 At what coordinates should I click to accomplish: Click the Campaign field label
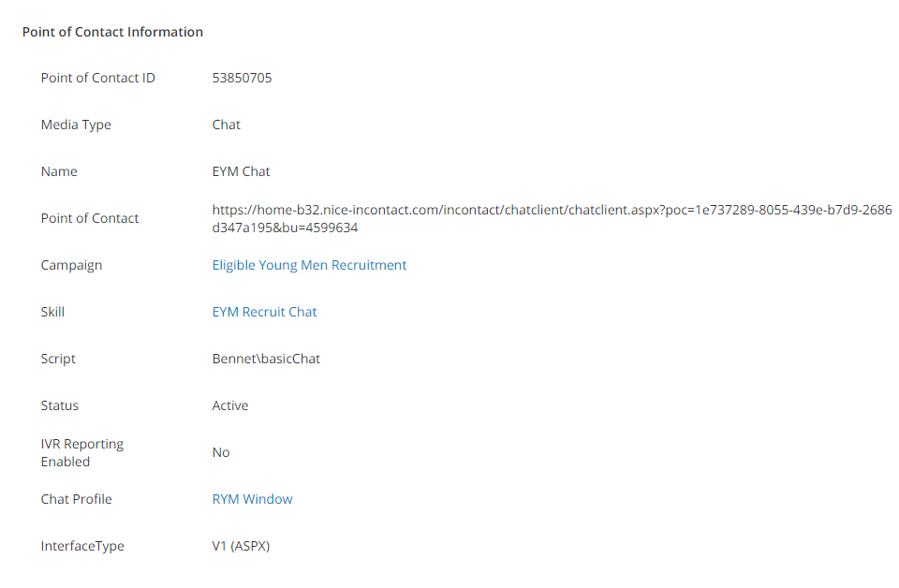[71, 265]
